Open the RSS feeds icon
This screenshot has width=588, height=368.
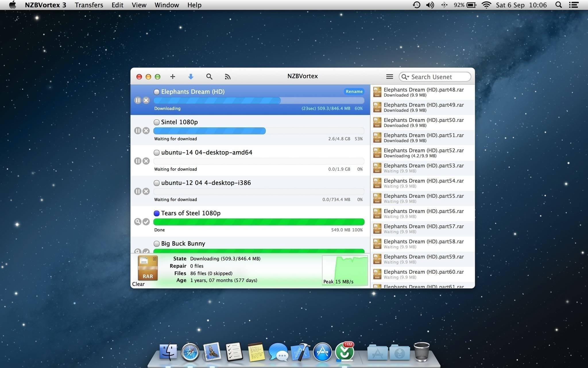(228, 77)
